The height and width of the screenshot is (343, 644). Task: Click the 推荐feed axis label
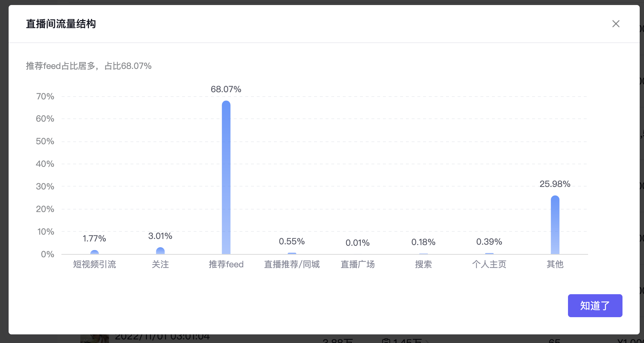226,264
